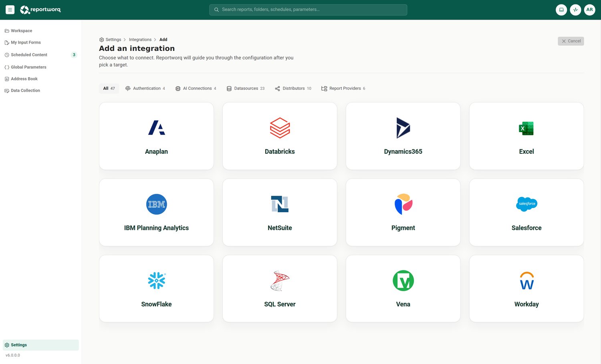Select the Databricks card label
The height and width of the screenshot is (364, 601).
(280, 152)
